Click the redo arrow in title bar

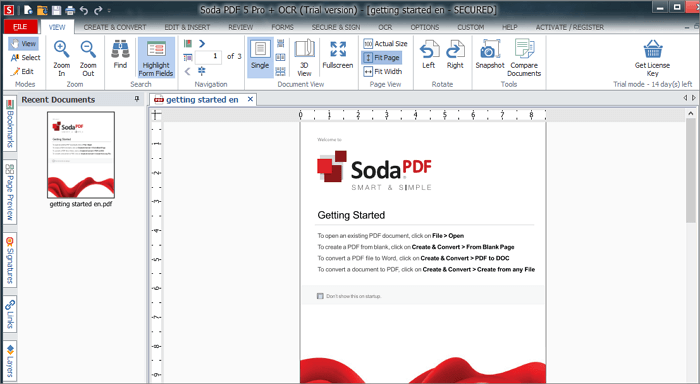point(98,10)
